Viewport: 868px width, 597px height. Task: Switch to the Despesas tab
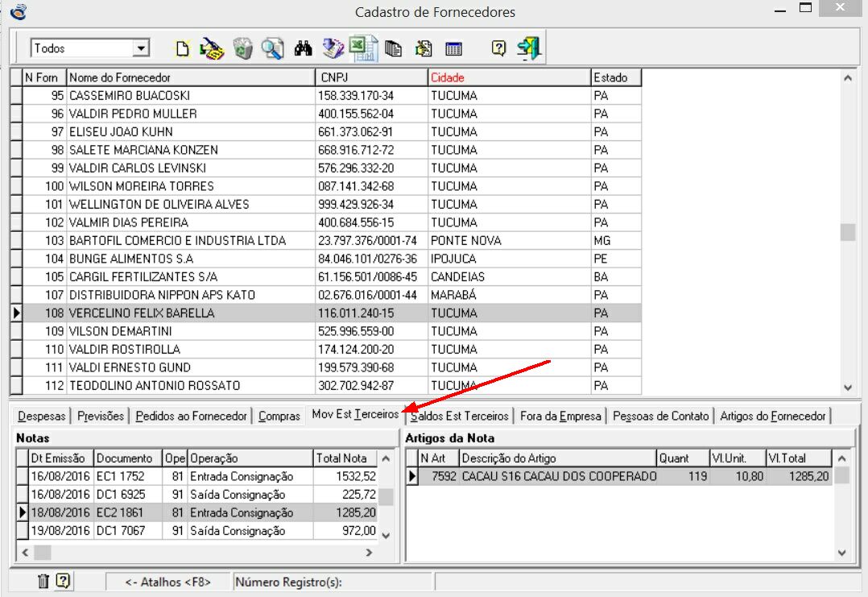click(x=42, y=416)
